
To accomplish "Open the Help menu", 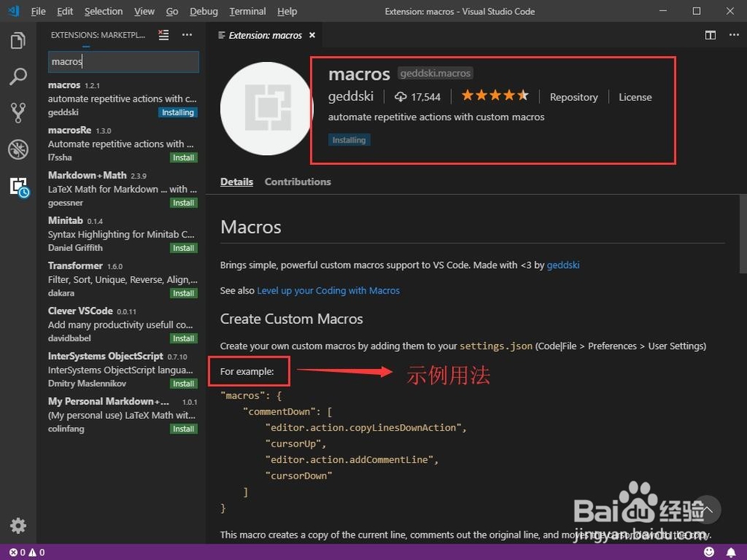I will [x=288, y=11].
